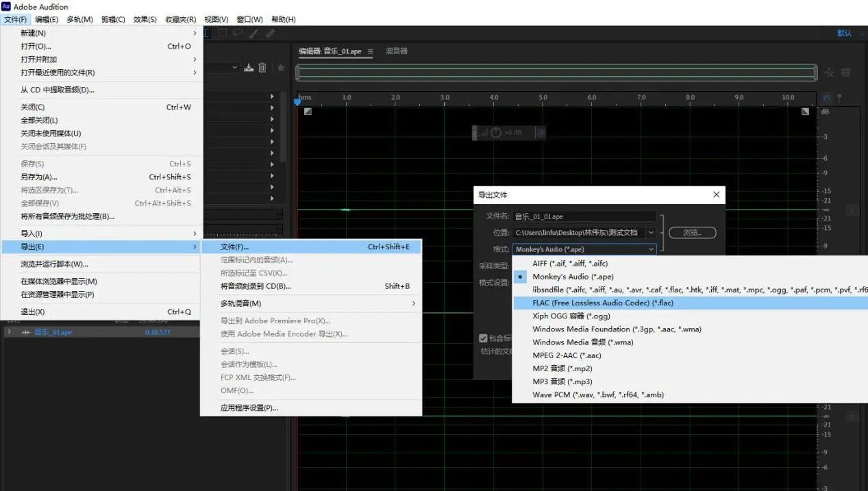
Task: Select Monkey's Audio (*.ape) in list
Action: (x=691, y=277)
